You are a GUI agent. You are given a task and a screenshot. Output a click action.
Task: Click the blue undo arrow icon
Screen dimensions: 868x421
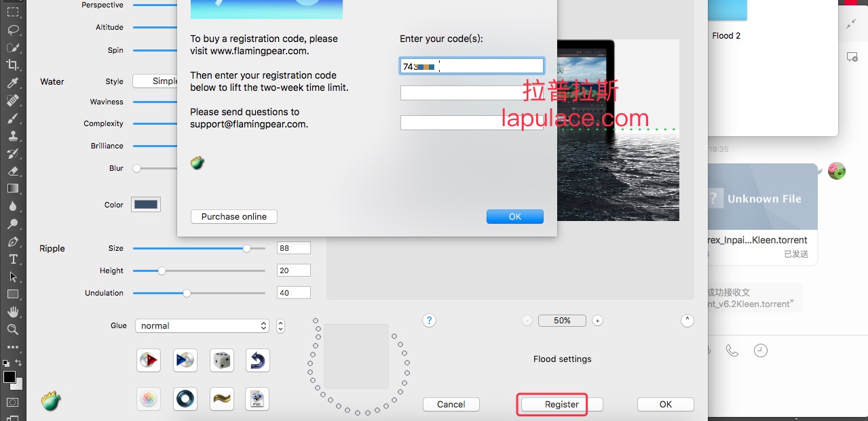(258, 360)
